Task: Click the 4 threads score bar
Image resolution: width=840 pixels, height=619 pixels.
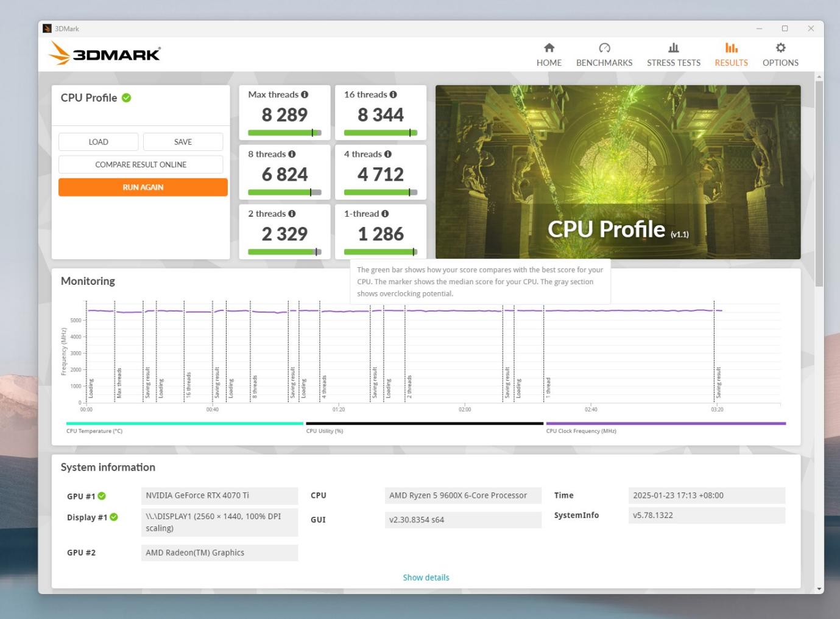Action: coord(381,192)
